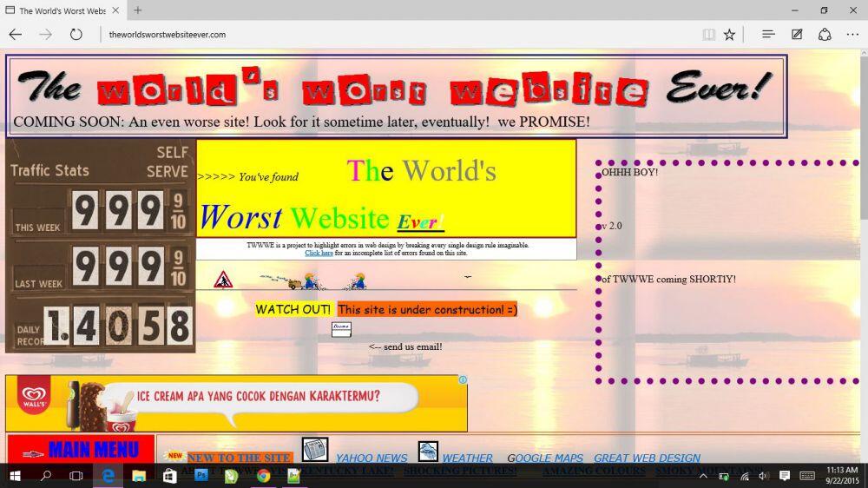Click the men-at-work warning triangle sign
This screenshot has height=488, width=868.
point(223,280)
